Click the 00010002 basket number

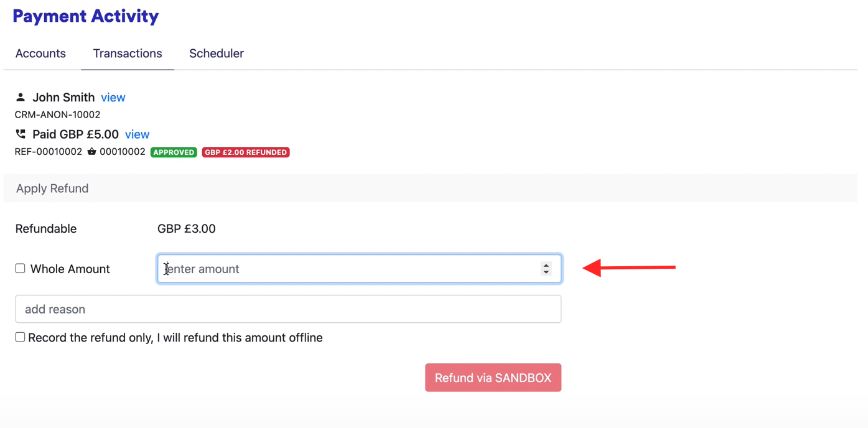(123, 152)
